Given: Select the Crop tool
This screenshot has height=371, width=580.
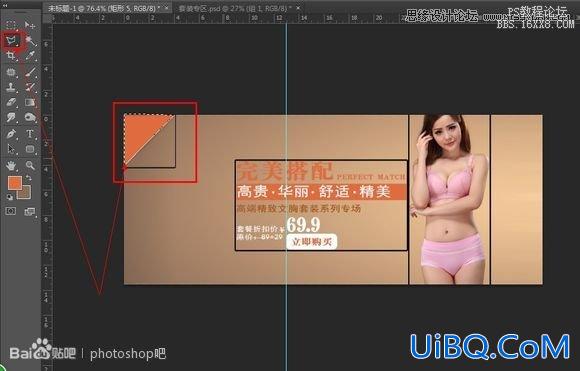Looking at the screenshot, I should [11, 56].
